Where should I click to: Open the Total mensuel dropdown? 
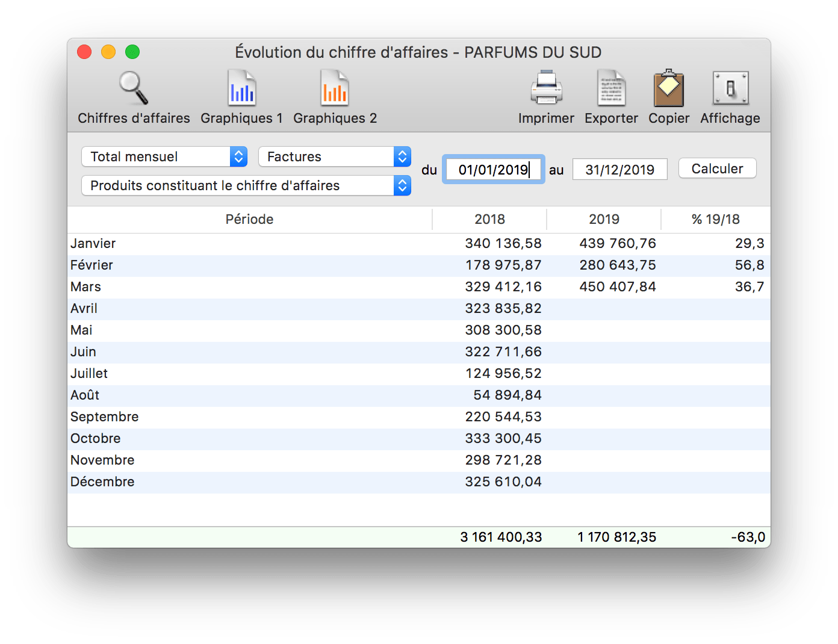pos(164,156)
